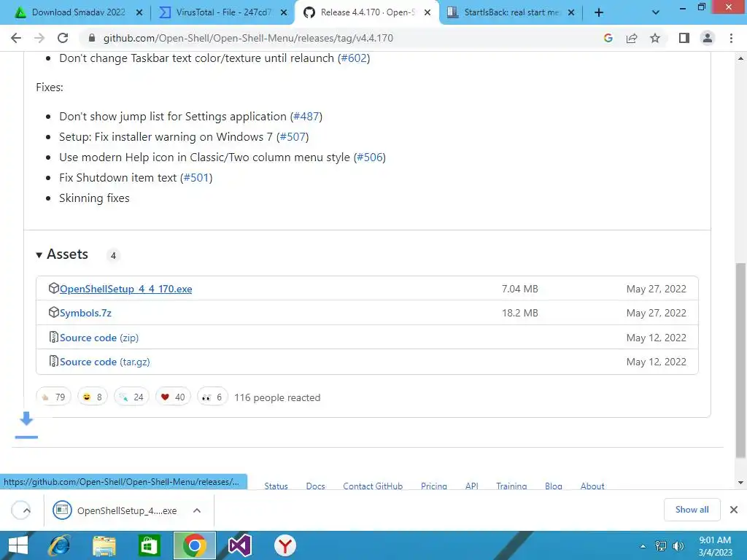Open issue link #507

tap(293, 137)
